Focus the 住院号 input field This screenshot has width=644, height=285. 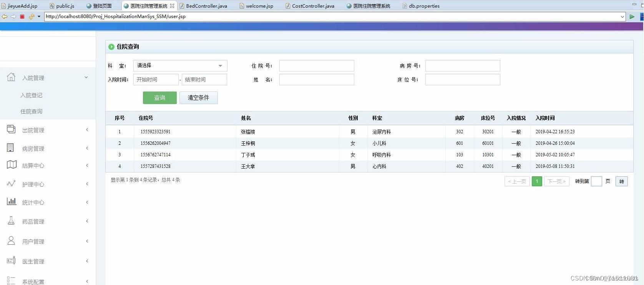(x=317, y=66)
